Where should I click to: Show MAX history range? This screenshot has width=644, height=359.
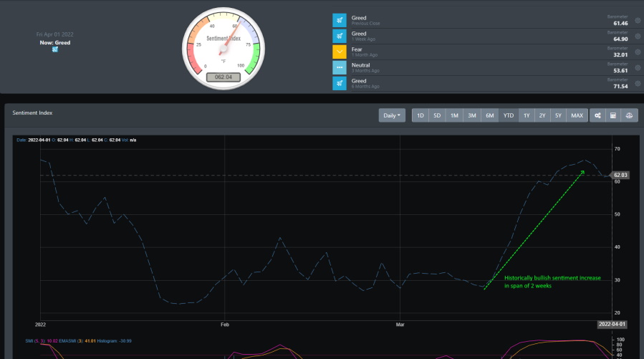(577, 115)
